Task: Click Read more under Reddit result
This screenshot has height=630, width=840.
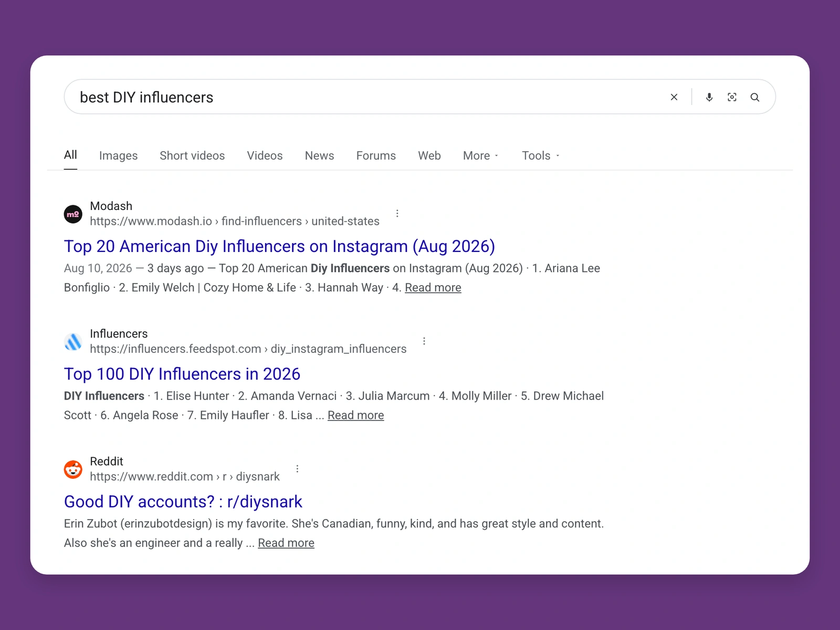Action: [x=286, y=543]
